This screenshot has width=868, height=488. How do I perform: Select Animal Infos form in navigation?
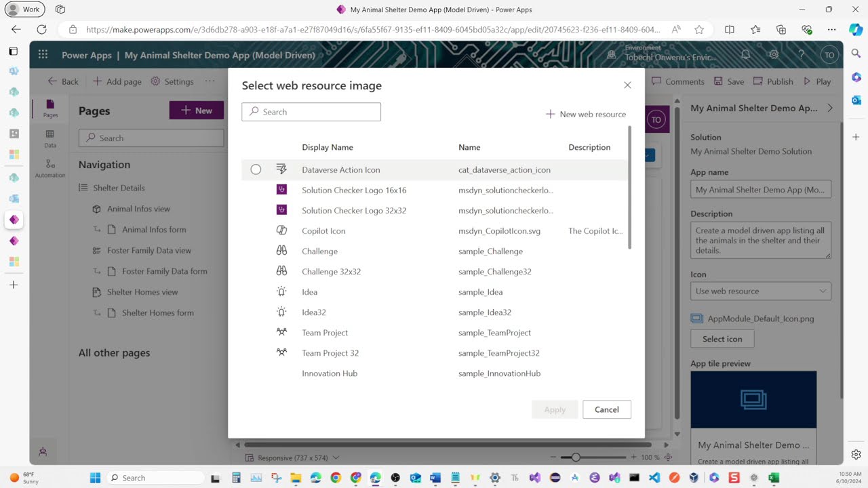coord(154,230)
